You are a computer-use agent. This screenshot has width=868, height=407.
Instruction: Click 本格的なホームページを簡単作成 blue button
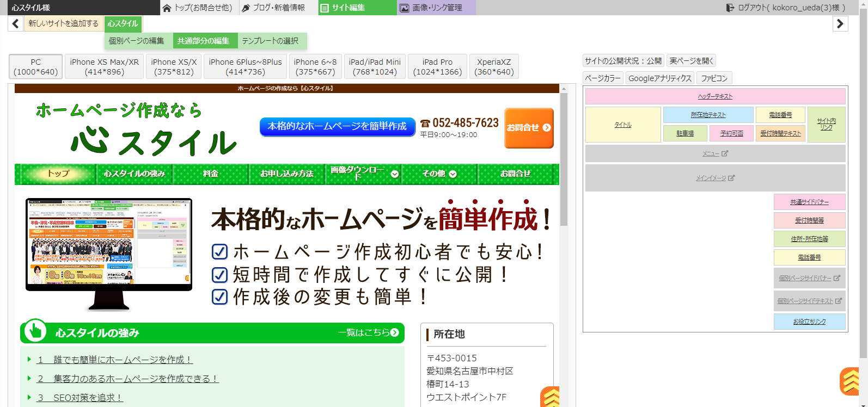pos(338,126)
